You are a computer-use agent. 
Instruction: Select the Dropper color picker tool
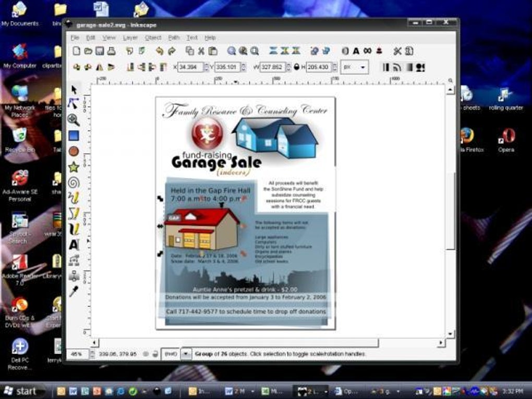point(74,292)
